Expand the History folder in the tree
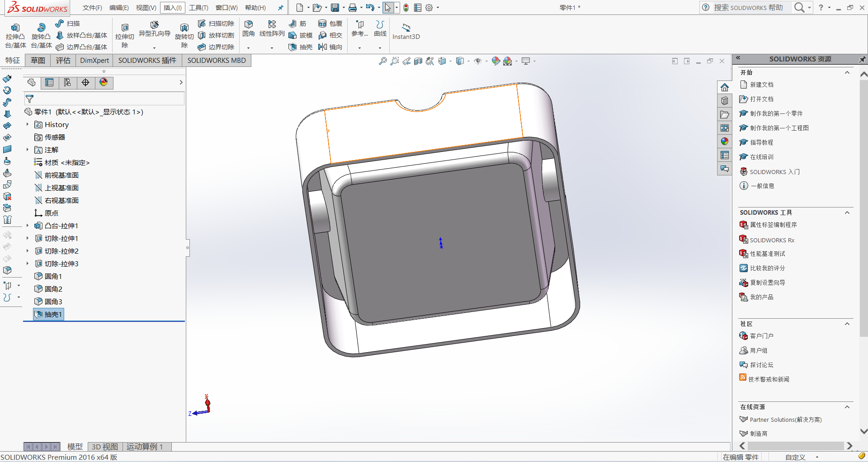 point(28,124)
